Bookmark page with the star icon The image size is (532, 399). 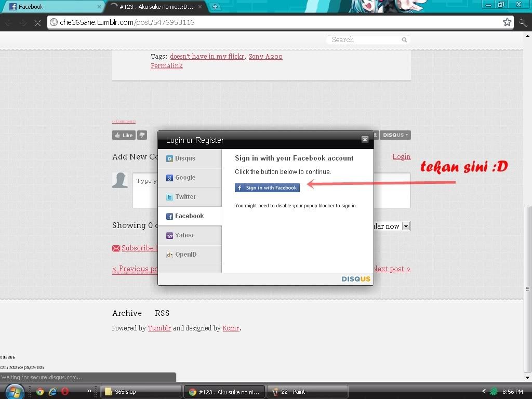[507, 22]
